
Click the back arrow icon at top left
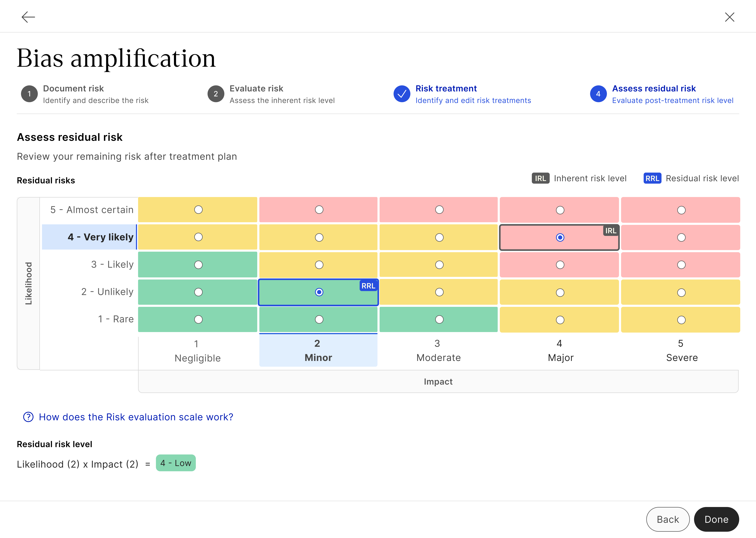point(28,17)
